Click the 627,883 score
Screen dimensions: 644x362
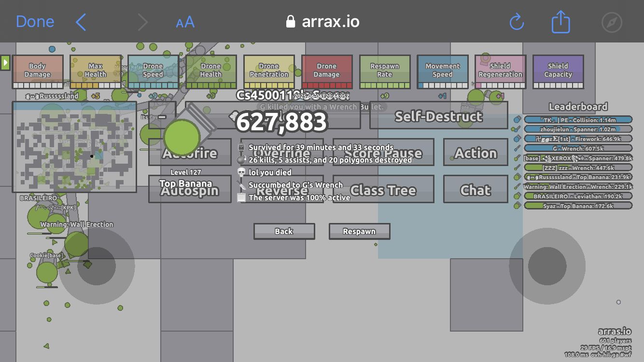pos(281,122)
